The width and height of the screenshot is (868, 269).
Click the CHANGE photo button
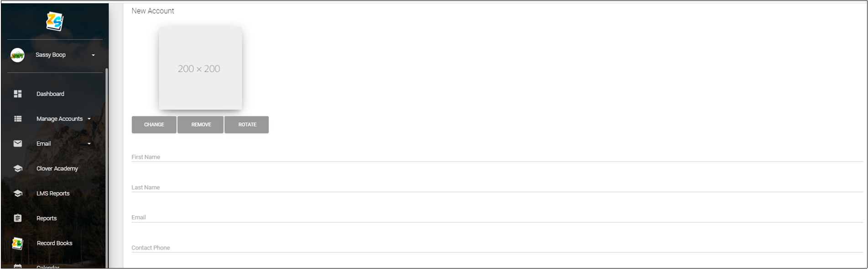pyautogui.click(x=154, y=124)
